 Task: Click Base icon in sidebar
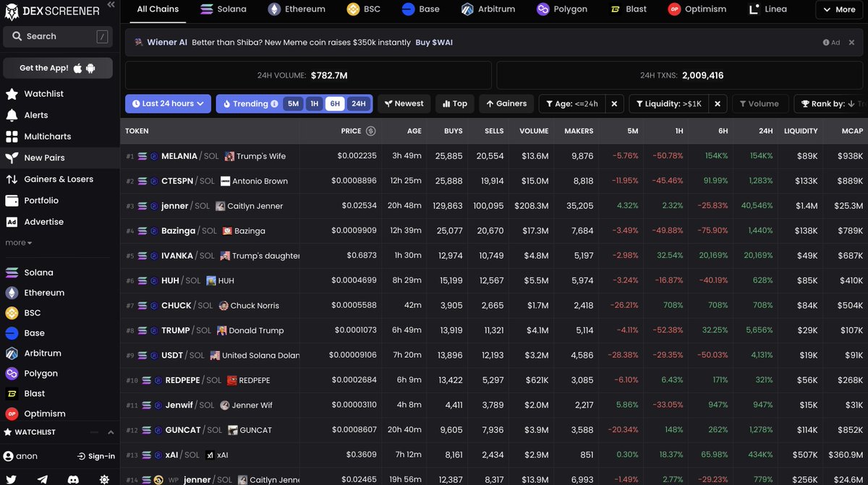(x=12, y=333)
